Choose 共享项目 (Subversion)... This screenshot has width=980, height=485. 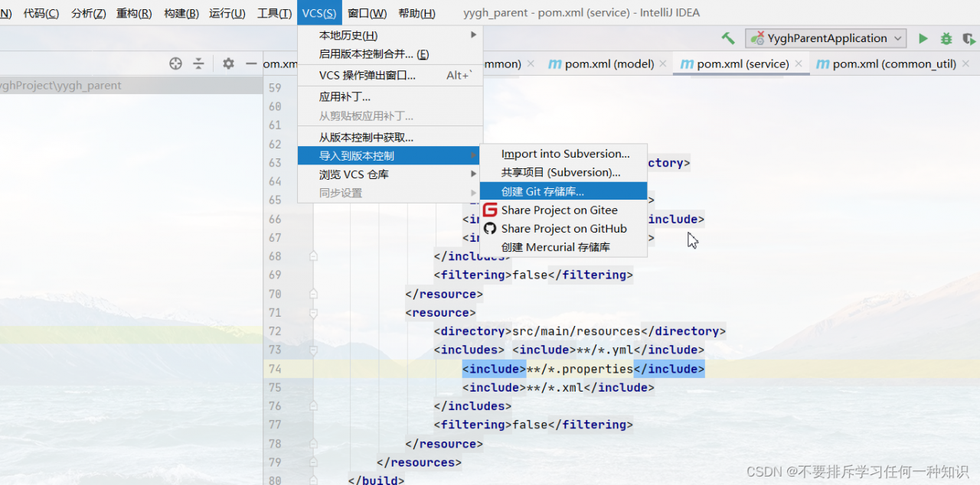[x=564, y=173]
